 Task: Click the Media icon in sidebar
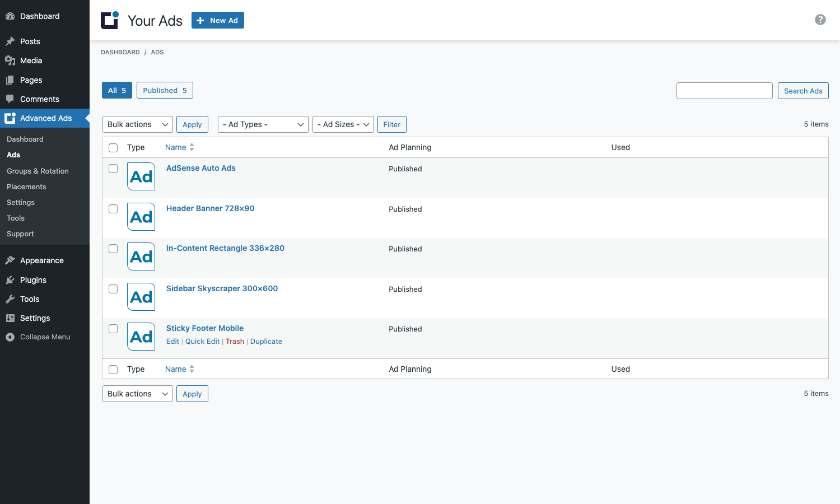10,60
